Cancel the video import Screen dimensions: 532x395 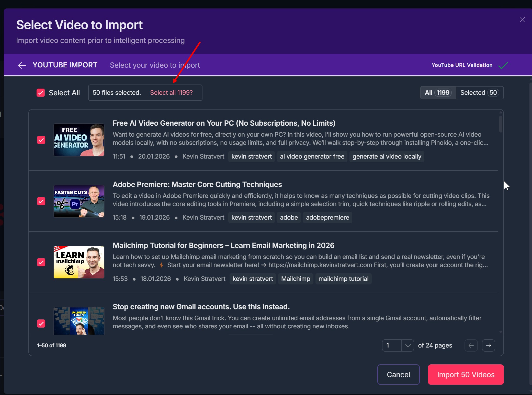click(x=398, y=375)
